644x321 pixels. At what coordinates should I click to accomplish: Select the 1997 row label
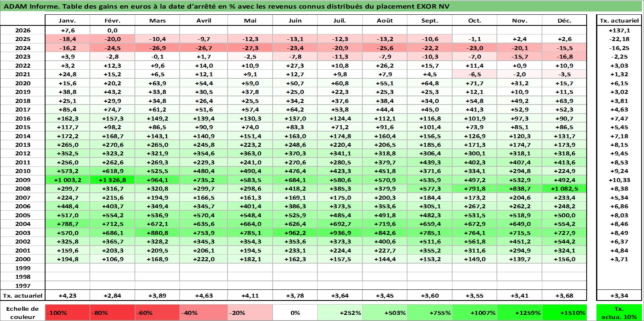23,286
